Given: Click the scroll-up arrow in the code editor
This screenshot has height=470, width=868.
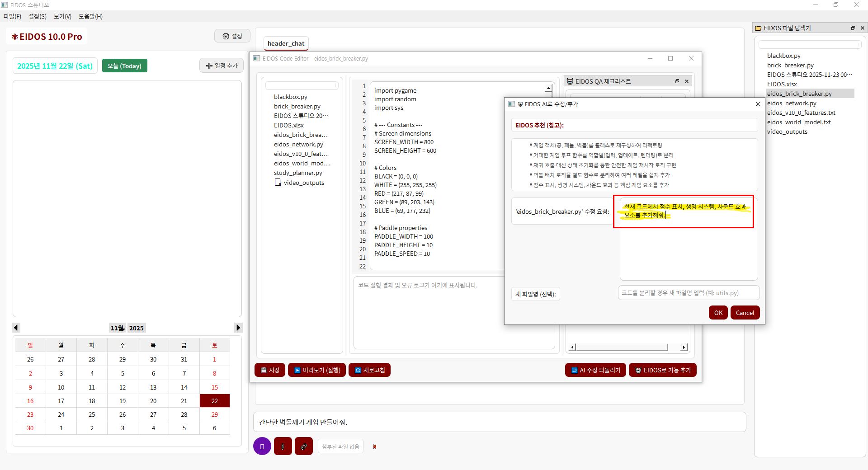Looking at the screenshot, I should (548, 89).
